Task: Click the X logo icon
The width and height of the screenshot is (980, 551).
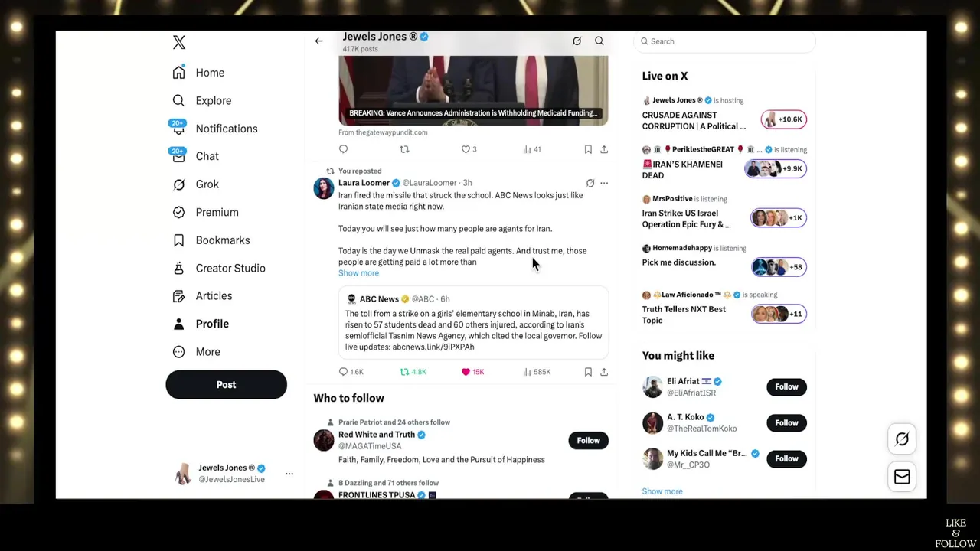Action: click(x=179, y=43)
